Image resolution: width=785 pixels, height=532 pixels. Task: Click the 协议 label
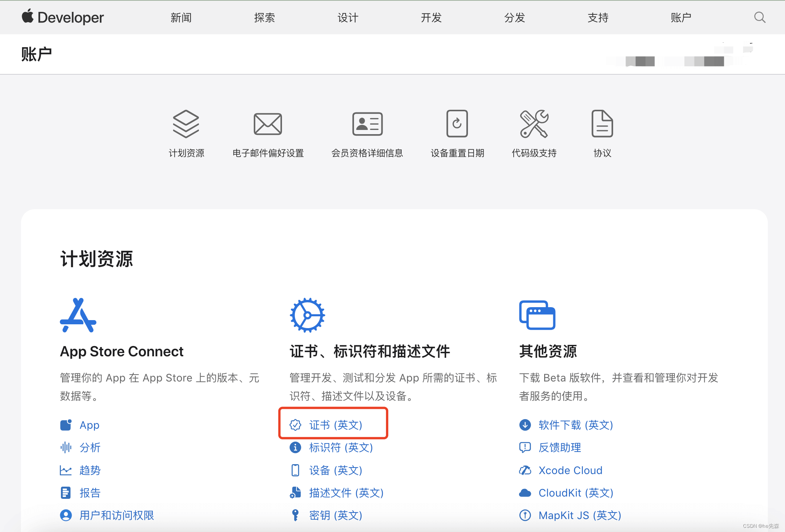coord(602,153)
